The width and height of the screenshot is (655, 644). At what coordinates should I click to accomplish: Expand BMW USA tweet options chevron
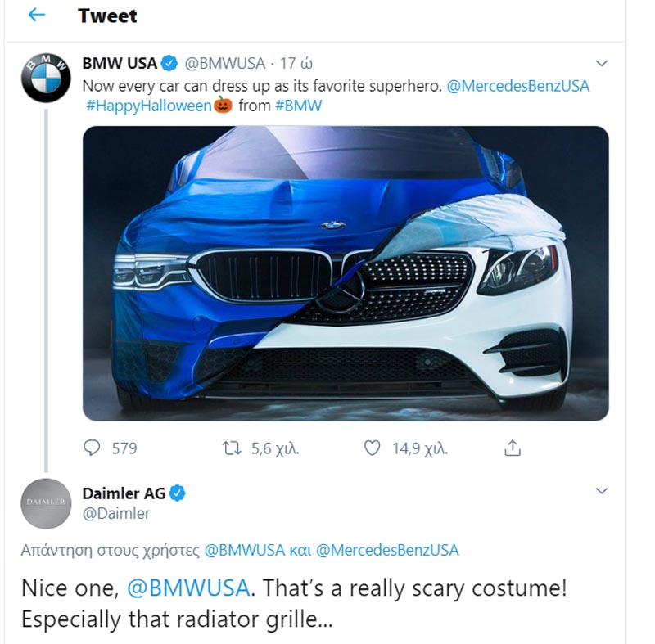tap(602, 63)
